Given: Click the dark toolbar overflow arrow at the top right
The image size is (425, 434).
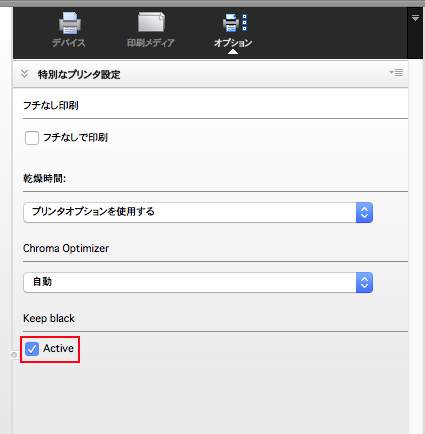Looking at the screenshot, I should [415, 18].
